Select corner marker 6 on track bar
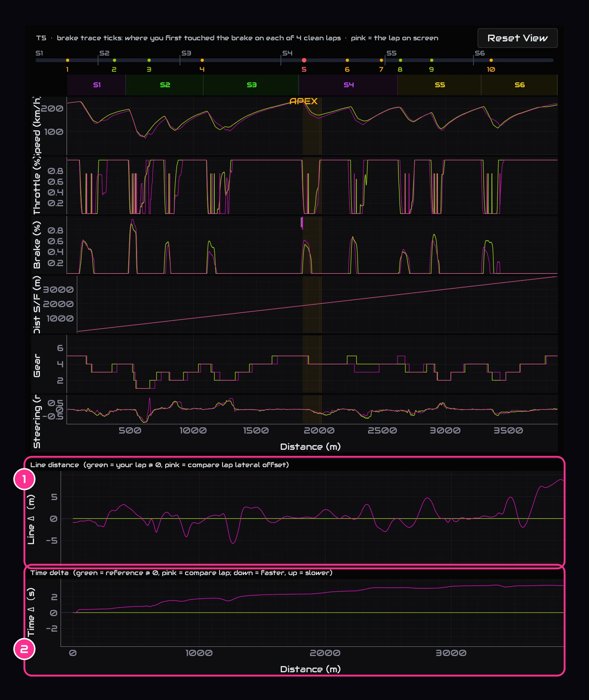 (347, 60)
